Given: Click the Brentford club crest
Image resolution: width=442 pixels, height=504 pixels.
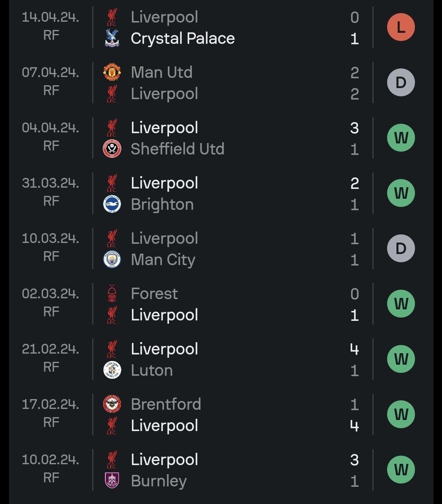Looking at the screenshot, I should [x=112, y=404].
